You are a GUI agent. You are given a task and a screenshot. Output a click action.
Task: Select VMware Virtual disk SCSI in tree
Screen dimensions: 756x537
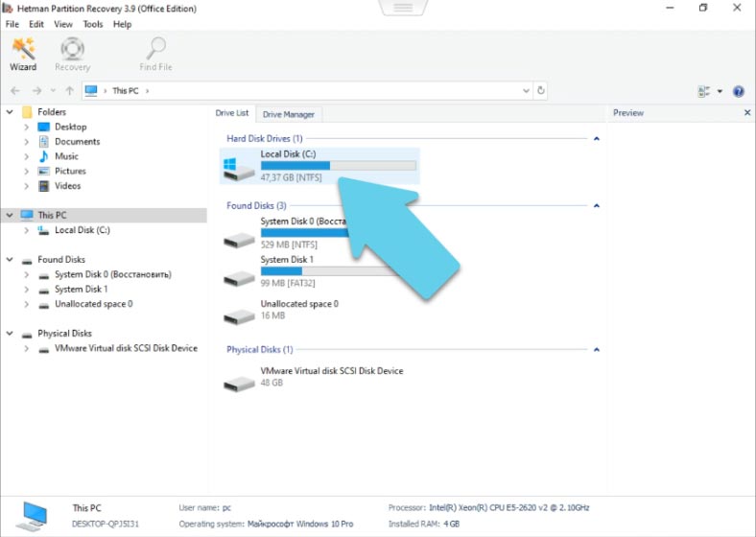pyautogui.click(x=126, y=348)
